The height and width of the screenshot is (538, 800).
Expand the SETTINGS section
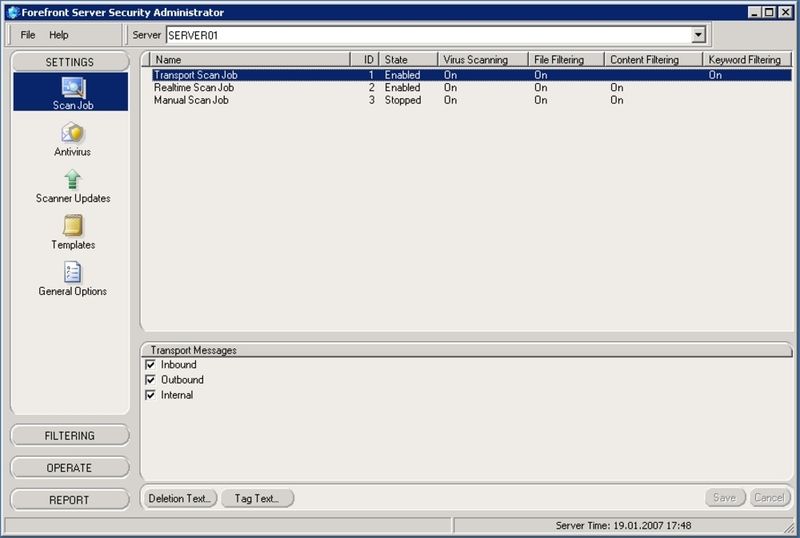(x=70, y=62)
